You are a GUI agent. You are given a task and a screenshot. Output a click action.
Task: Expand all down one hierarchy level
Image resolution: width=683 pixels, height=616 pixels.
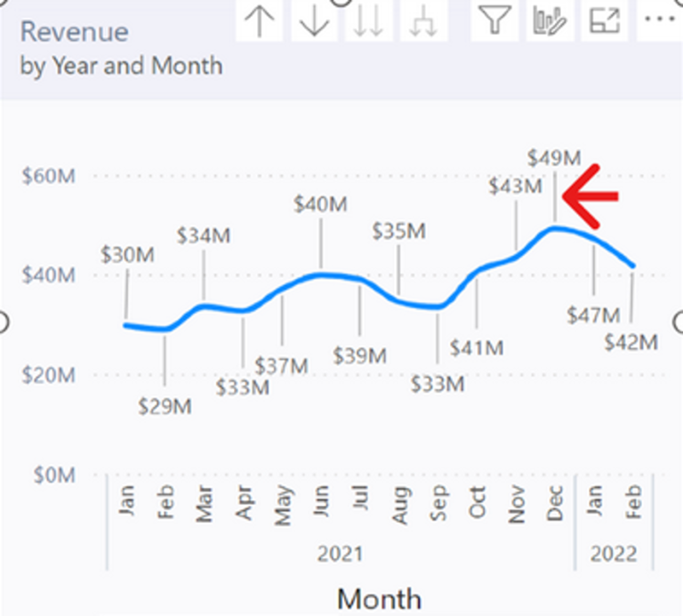[x=423, y=21]
